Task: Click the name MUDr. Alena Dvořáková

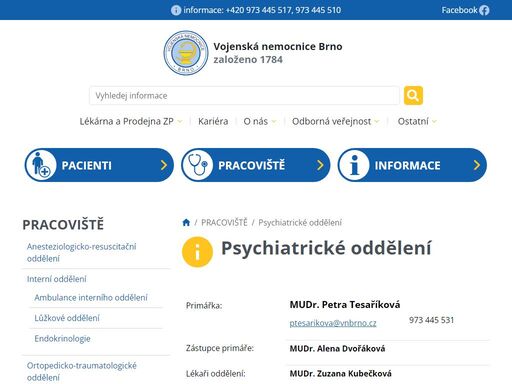Action: coord(337,349)
